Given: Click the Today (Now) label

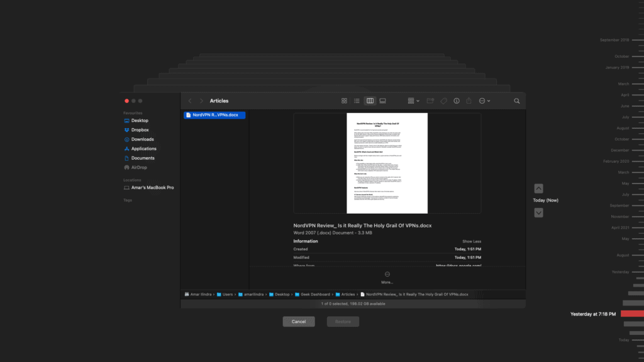Looking at the screenshot, I should (x=545, y=200).
